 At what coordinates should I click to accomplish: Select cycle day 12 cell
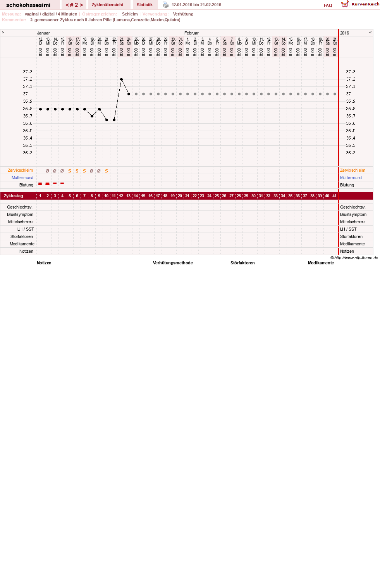tap(121, 196)
